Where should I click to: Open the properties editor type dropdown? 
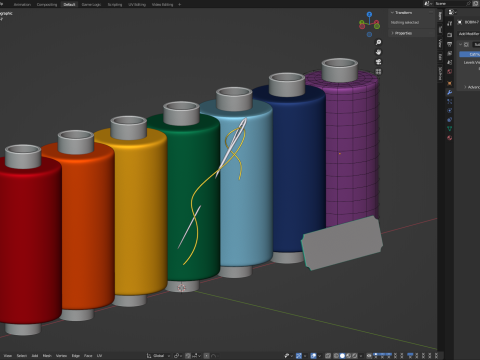coord(452,12)
